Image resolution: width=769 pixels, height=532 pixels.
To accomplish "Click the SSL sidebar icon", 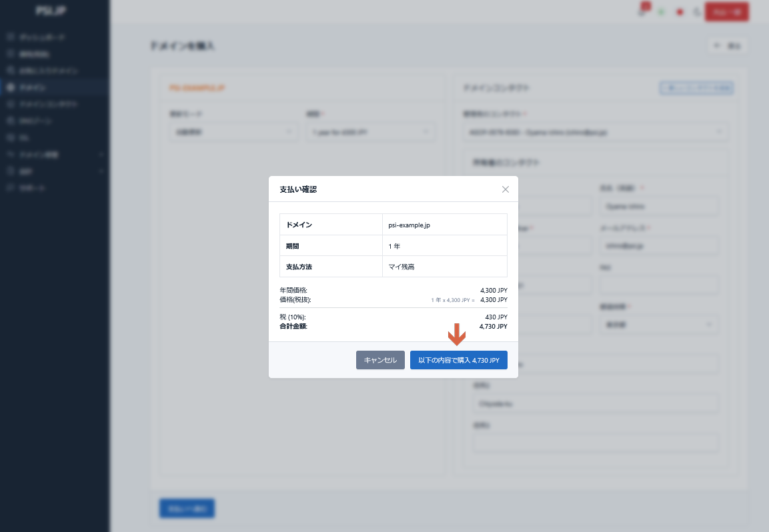I will click(10, 138).
